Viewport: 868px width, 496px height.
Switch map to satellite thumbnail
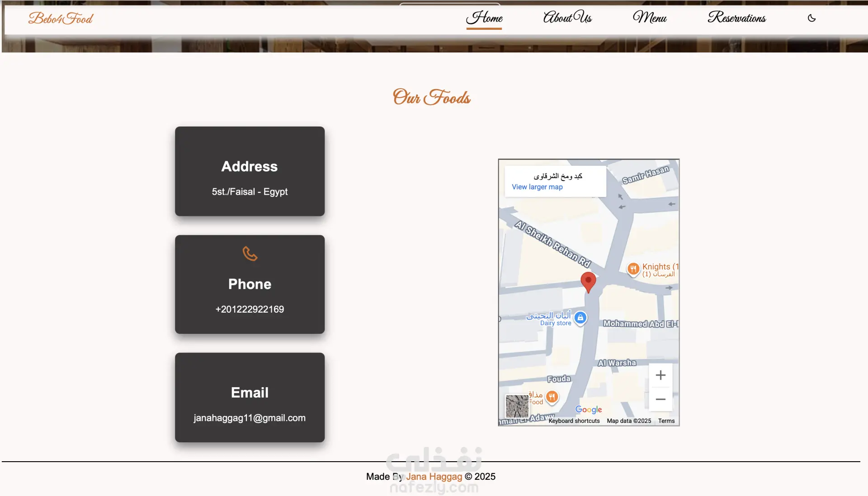tap(517, 406)
